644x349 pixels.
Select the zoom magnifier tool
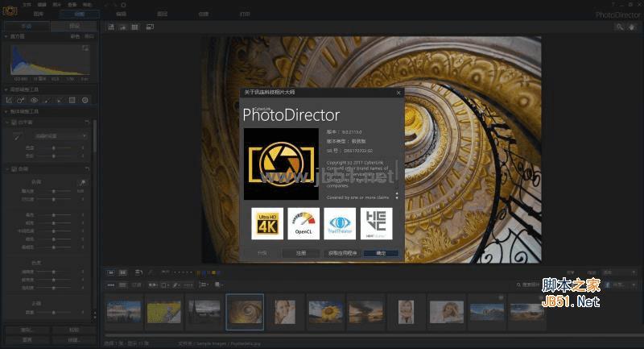pyautogui.click(x=619, y=27)
